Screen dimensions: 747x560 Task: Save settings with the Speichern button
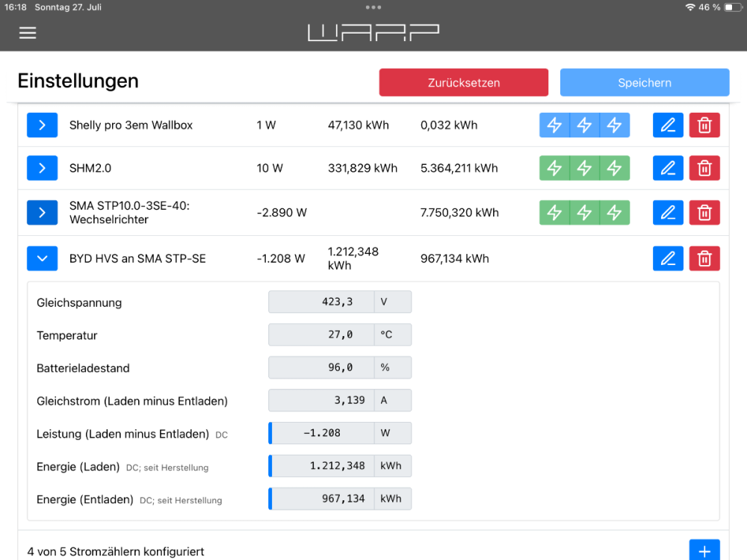pyautogui.click(x=644, y=83)
